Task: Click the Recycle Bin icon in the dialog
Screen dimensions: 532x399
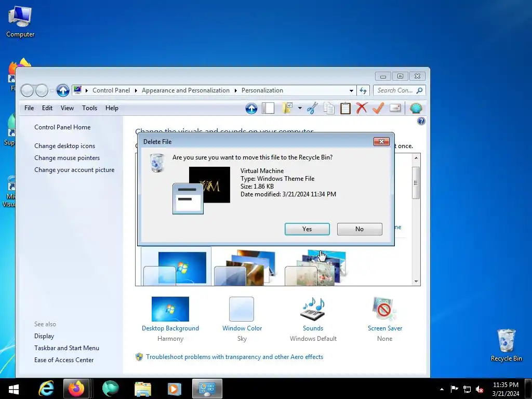Action: (157, 163)
